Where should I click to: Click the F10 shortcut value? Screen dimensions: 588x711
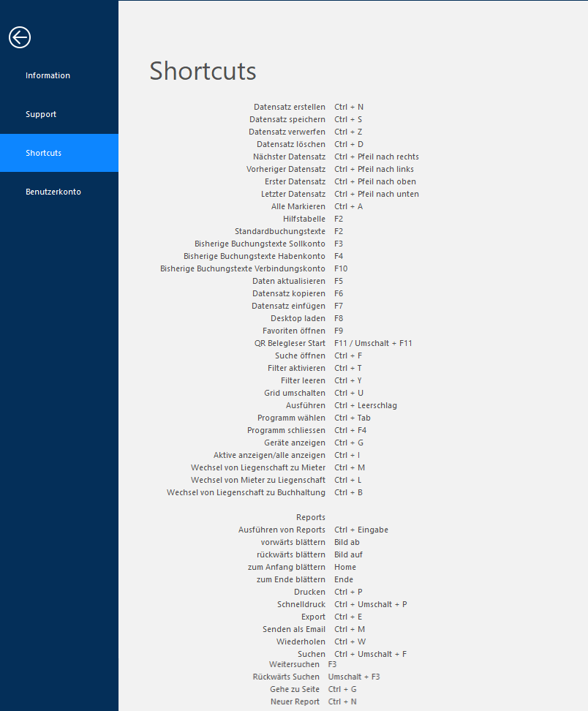coord(341,268)
